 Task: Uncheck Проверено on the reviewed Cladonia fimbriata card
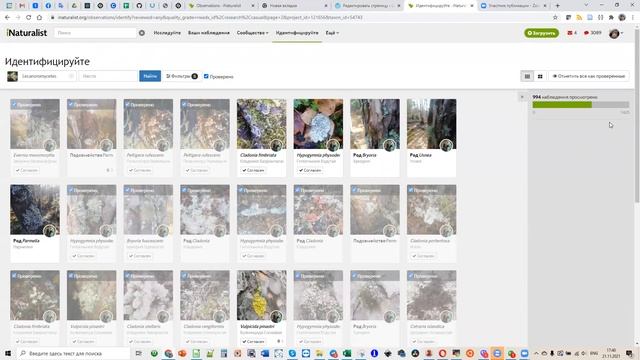(x=14, y=276)
